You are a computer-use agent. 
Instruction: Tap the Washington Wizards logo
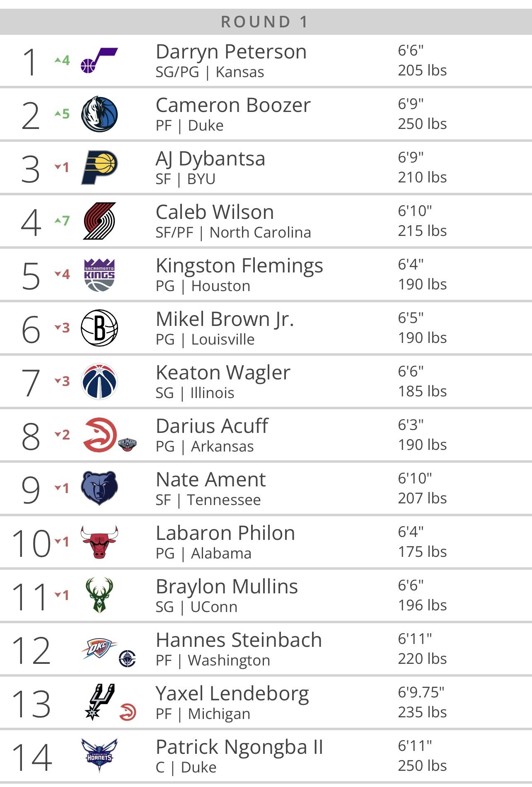pyautogui.click(x=99, y=381)
